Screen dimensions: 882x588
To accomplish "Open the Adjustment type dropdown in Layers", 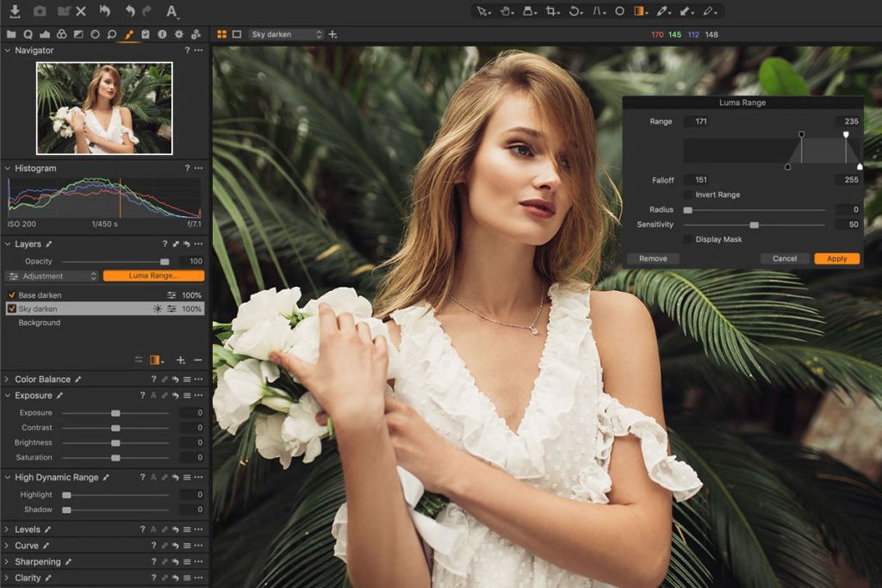I will [x=52, y=275].
